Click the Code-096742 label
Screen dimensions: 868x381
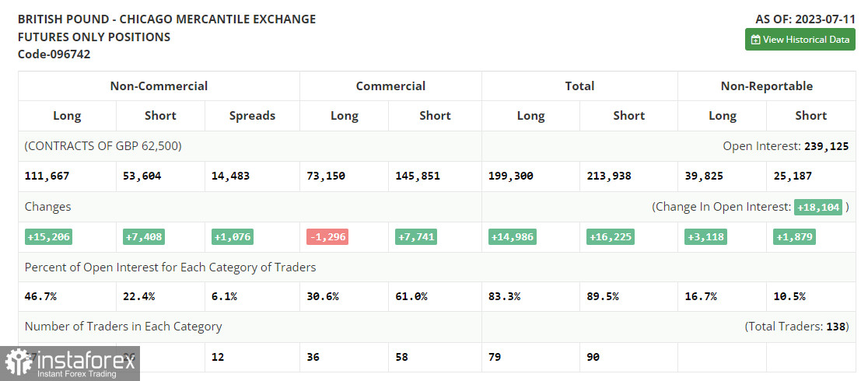pos(54,54)
